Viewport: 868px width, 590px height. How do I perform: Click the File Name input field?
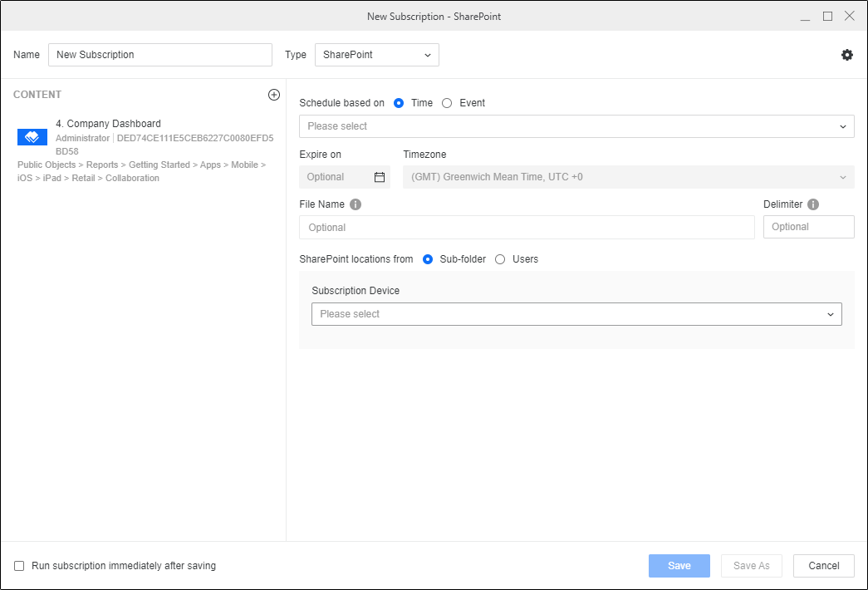[526, 228]
